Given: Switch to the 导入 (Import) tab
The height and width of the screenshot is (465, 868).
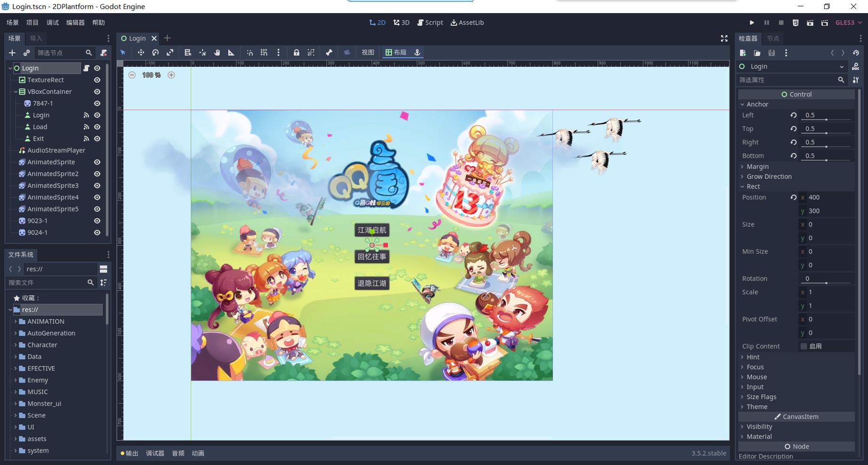Looking at the screenshot, I should 36,39.
